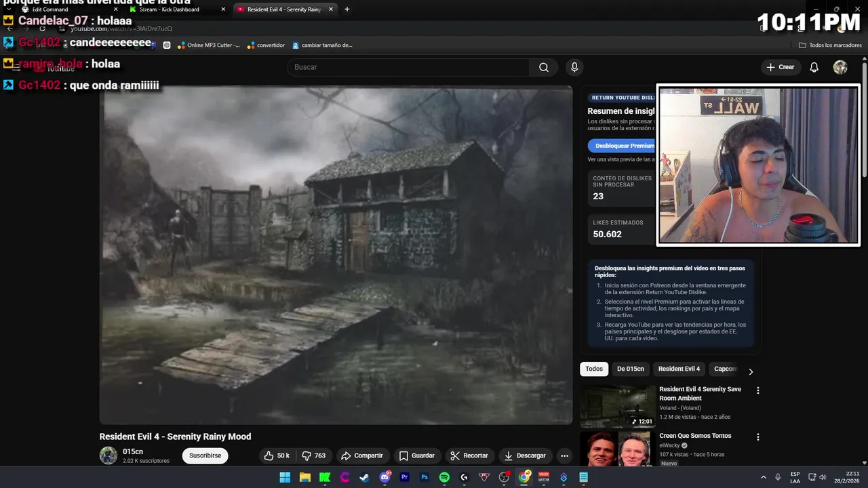The width and height of the screenshot is (868, 488).
Task: Dislike the video showing 763
Action: 313,455
